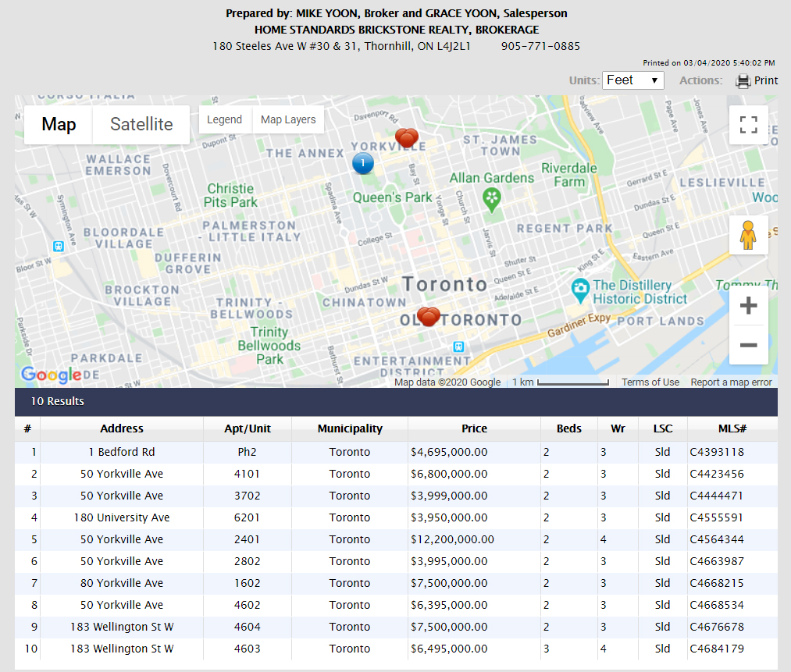
Task: Click unit 4101 cell
Action: point(248,474)
